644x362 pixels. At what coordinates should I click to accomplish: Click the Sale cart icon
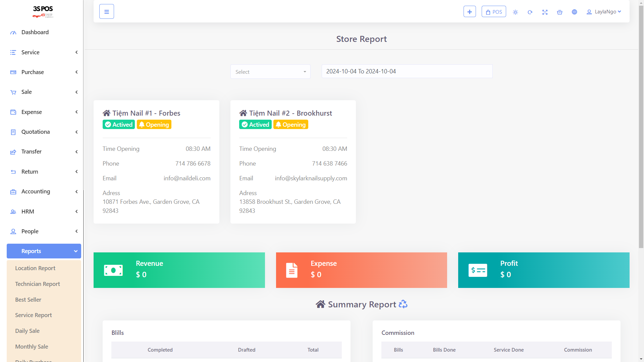[x=13, y=92]
